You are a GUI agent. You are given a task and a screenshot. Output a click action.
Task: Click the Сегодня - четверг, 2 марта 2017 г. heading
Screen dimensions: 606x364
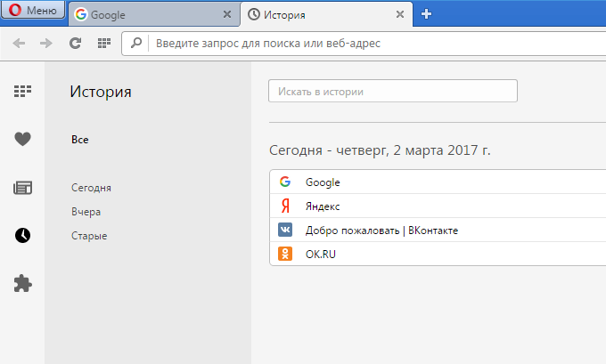pyautogui.click(x=380, y=150)
